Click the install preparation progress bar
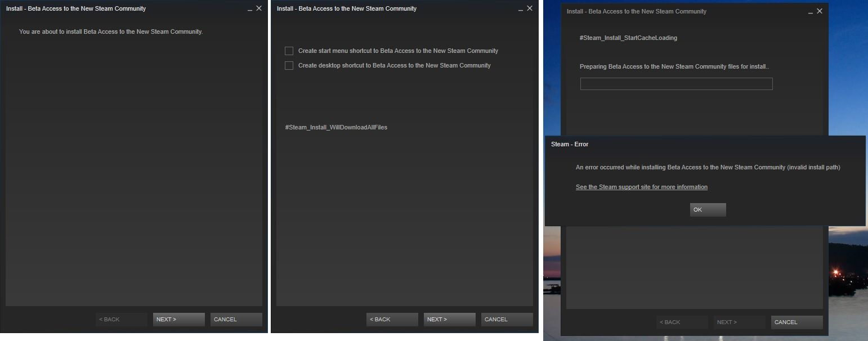Viewport: 868px width, 341px height. (x=676, y=84)
